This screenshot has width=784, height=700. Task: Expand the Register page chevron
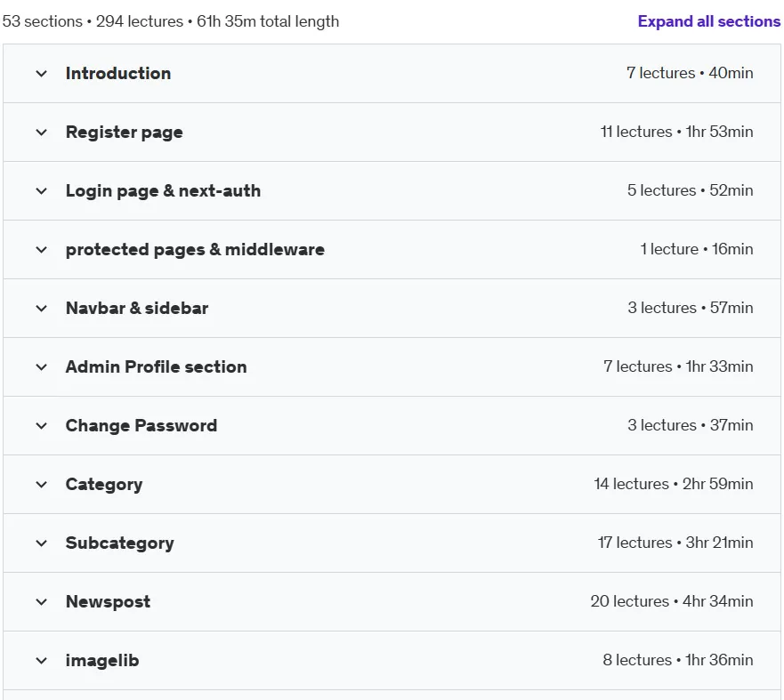(42, 133)
